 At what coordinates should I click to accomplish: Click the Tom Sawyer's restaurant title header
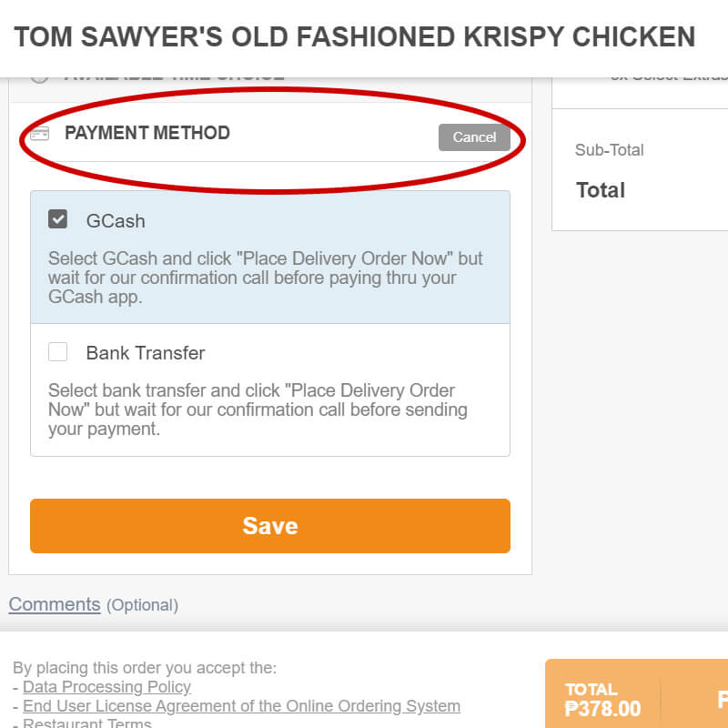click(355, 37)
